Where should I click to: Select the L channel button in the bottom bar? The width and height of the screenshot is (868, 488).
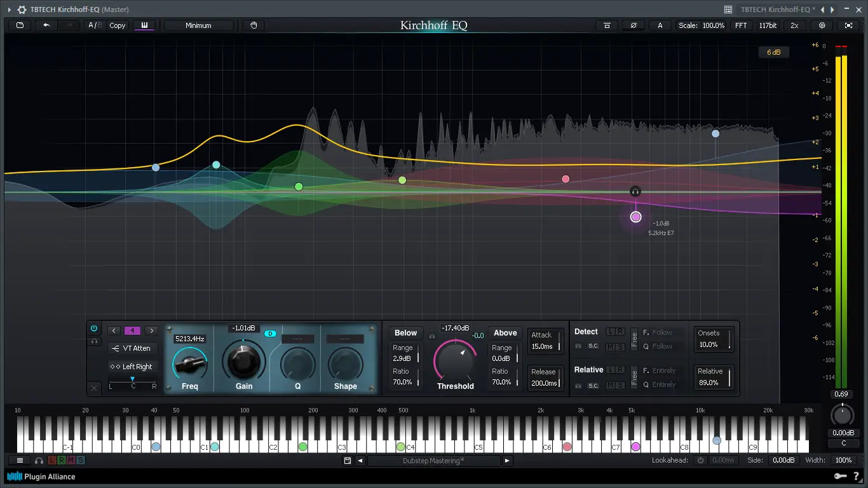pos(52,460)
